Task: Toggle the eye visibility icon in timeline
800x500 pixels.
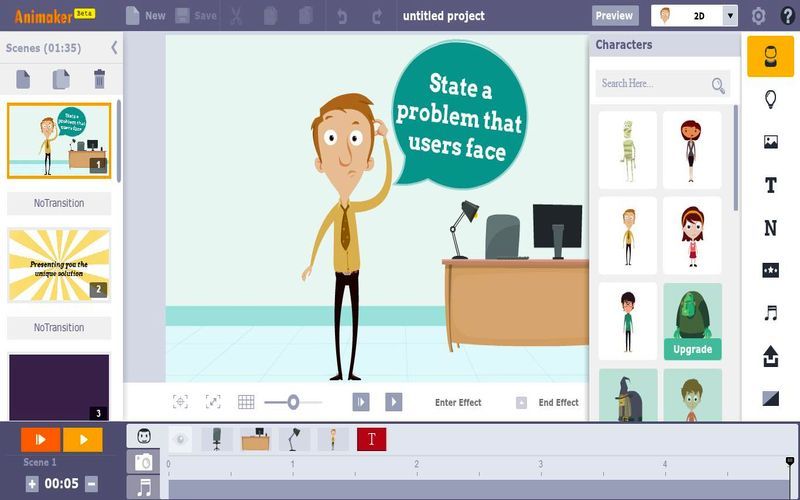Action: point(180,438)
